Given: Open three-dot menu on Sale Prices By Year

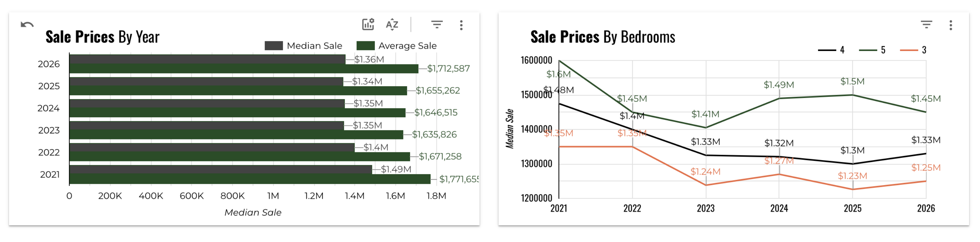Looking at the screenshot, I should (x=461, y=25).
